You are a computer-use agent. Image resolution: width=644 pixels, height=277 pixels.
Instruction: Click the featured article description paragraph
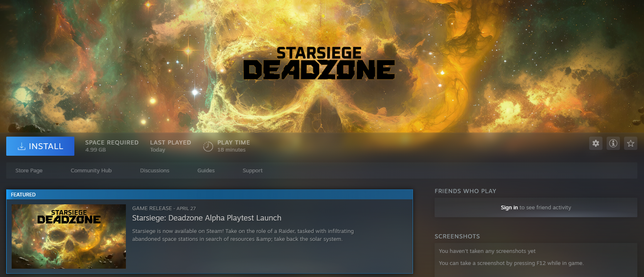pos(243,235)
